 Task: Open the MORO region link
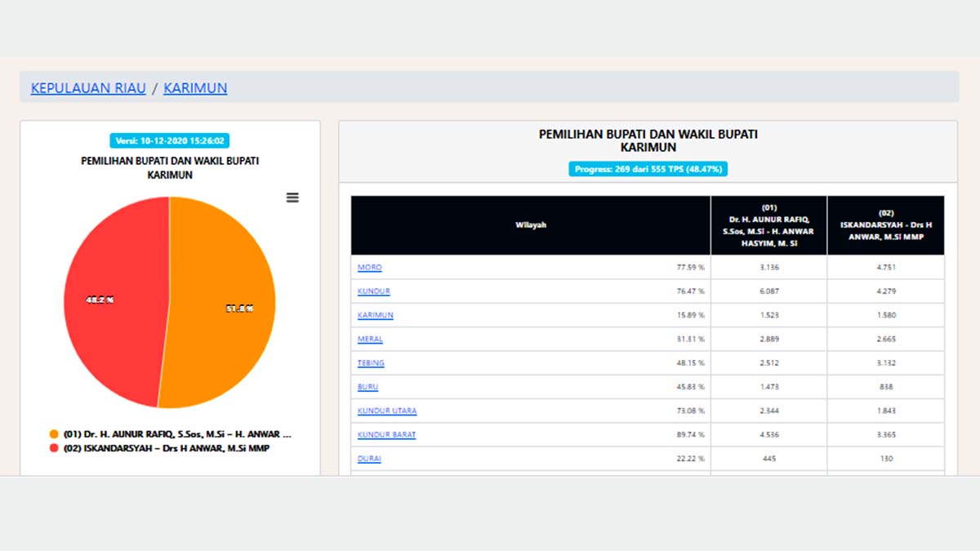(x=369, y=268)
